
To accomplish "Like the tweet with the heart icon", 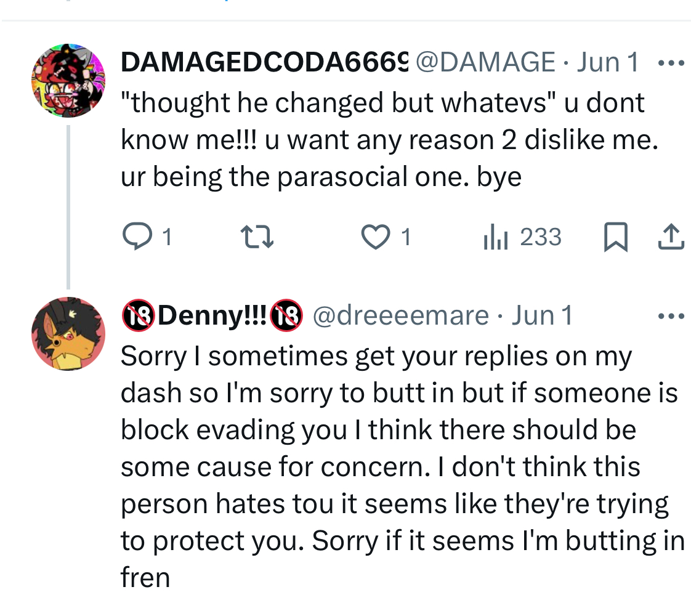I will click(x=375, y=238).
